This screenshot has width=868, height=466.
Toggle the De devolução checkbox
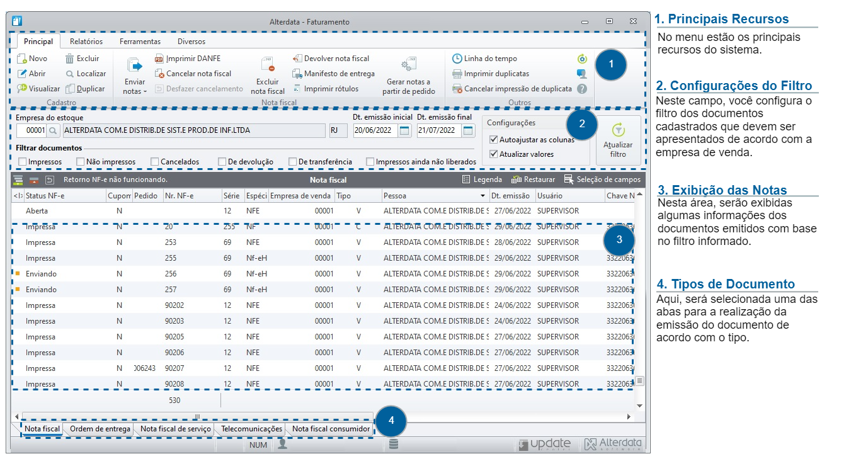click(x=222, y=162)
